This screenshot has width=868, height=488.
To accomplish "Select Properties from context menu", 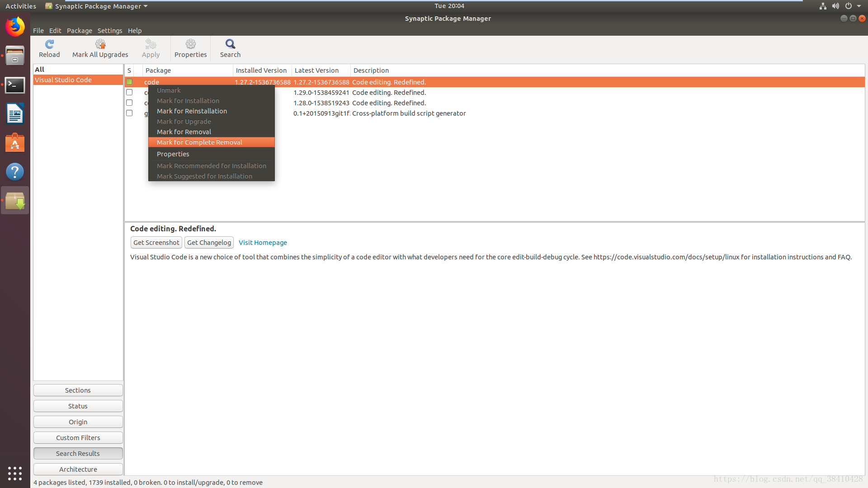I will tap(173, 154).
